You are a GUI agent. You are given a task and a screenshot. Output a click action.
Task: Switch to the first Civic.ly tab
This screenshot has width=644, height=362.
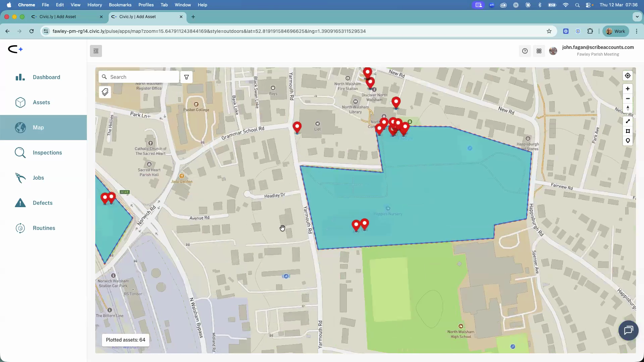66,16
